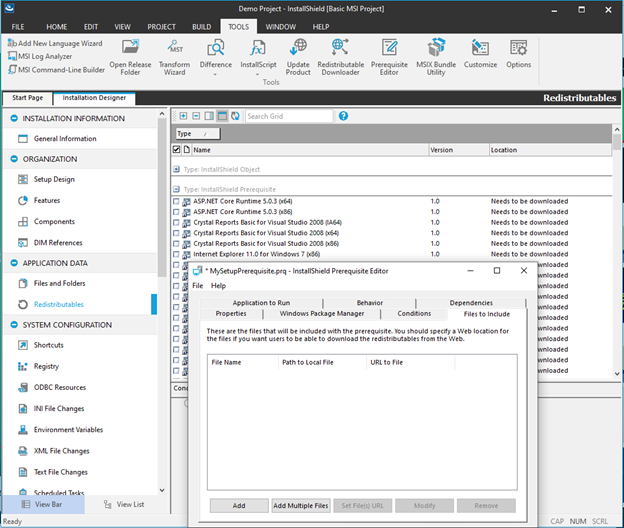Open the Application to Run tab
This screenshot has height=528, width=624.
click(x=261, y=303)
